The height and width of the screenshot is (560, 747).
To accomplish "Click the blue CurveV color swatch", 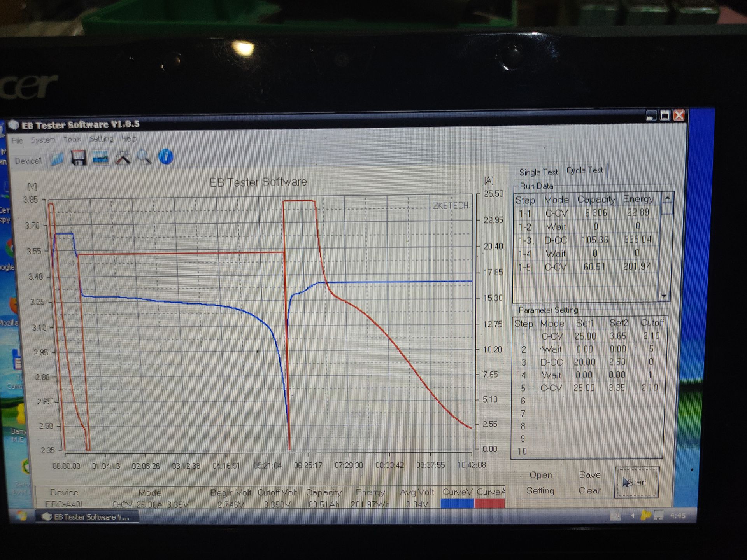I will point(457,503).
